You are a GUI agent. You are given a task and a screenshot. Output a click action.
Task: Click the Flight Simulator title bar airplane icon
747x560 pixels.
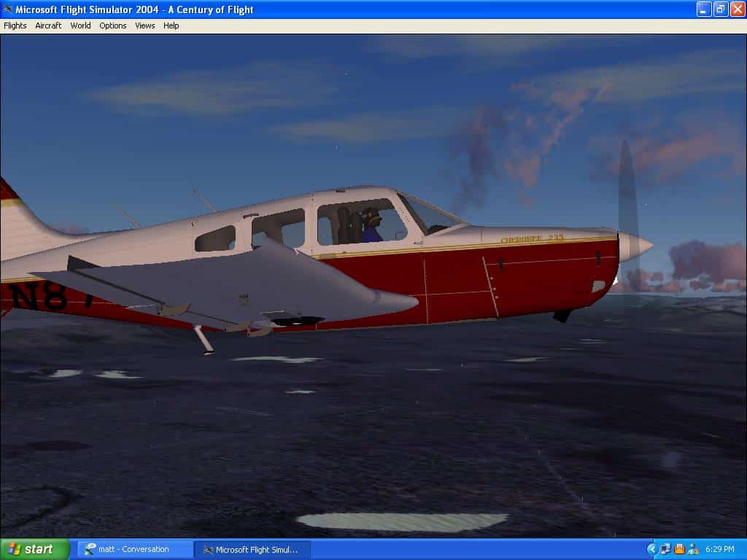(7, 9)
